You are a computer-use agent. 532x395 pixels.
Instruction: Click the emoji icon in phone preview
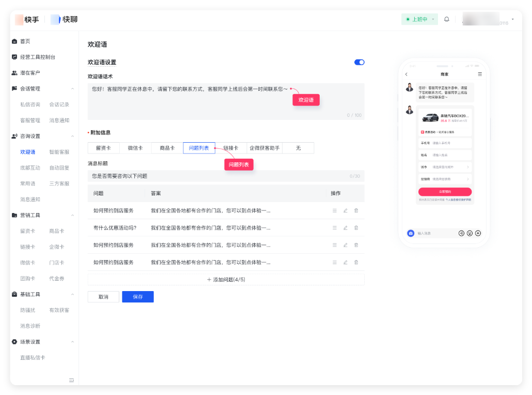[470, 233]
